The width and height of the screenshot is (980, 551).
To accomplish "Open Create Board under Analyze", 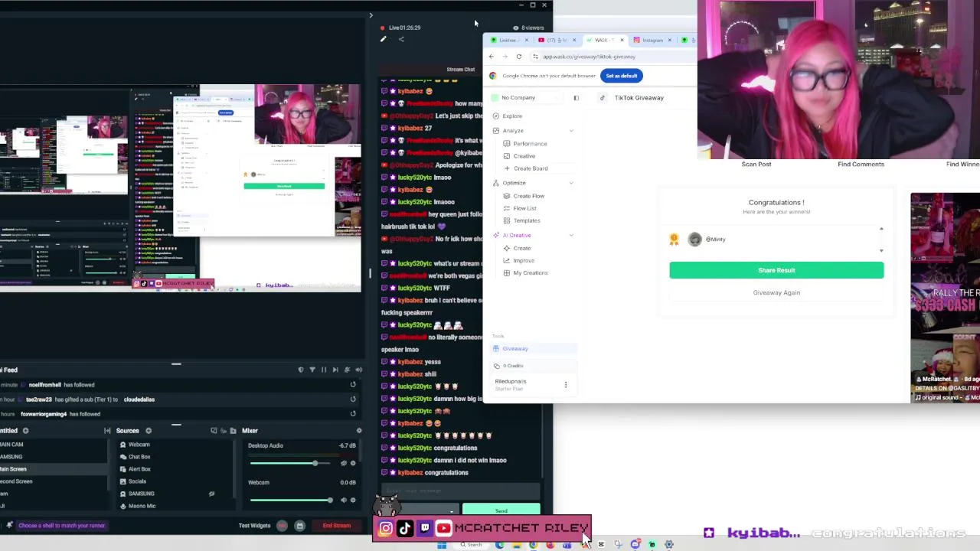I will pos(530,168).
